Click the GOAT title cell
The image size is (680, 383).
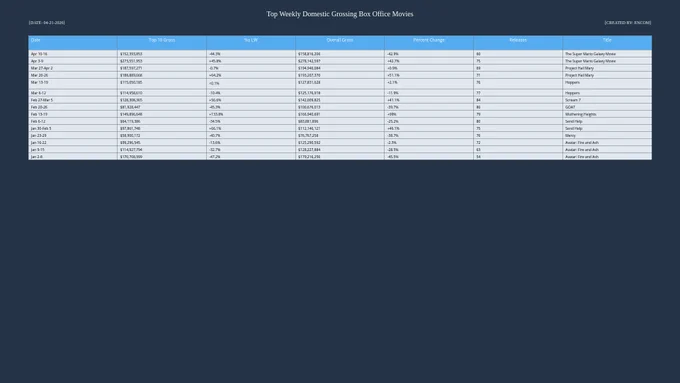coord(607,107)
